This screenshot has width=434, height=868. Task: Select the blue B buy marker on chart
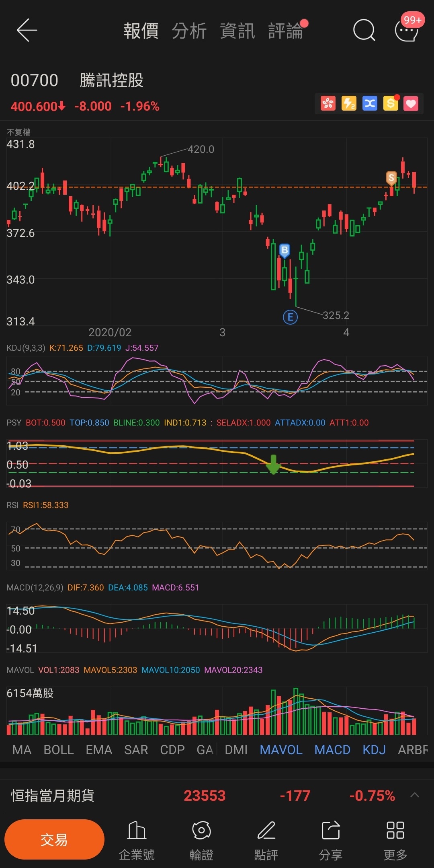click(285, 251)
